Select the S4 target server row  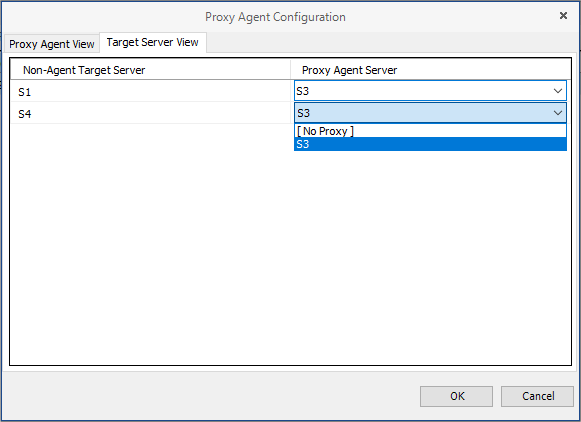point(150,114)
